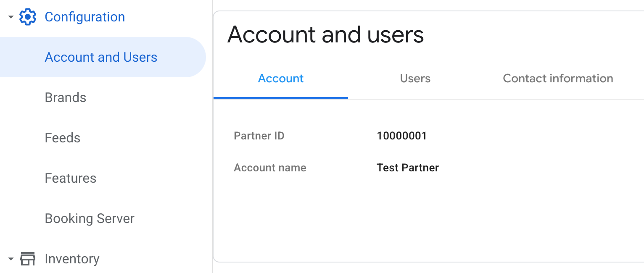644x273 pixels.
Task: Click the Inventory sidebar label
Action: click(x=72, y=259)
